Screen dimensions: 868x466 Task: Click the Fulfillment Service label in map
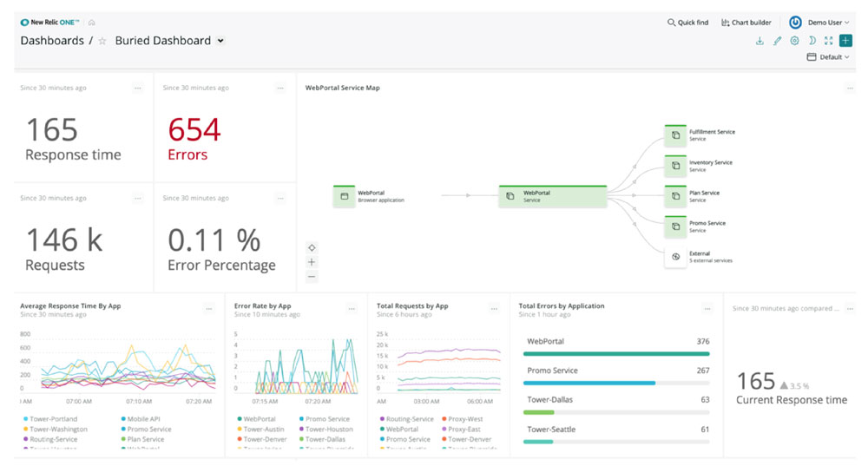[712, 132]
